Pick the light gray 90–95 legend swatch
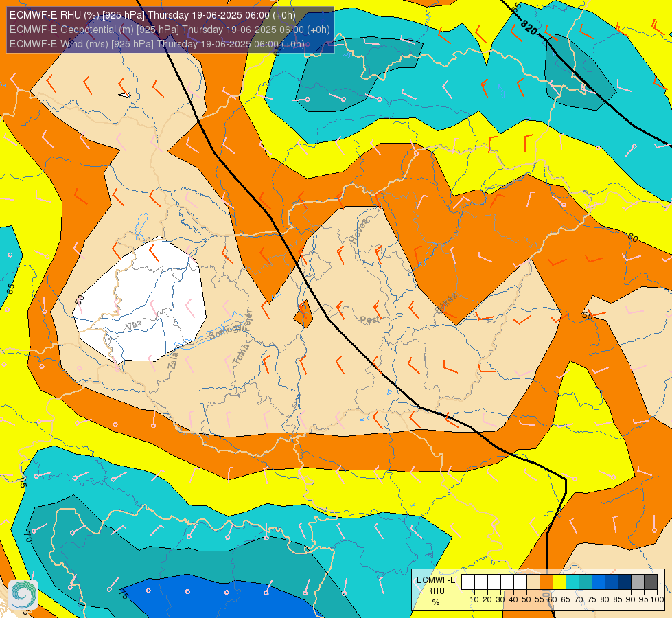This screenshot has height=618, width=672. pyautogui.click(x=638, y=582)
